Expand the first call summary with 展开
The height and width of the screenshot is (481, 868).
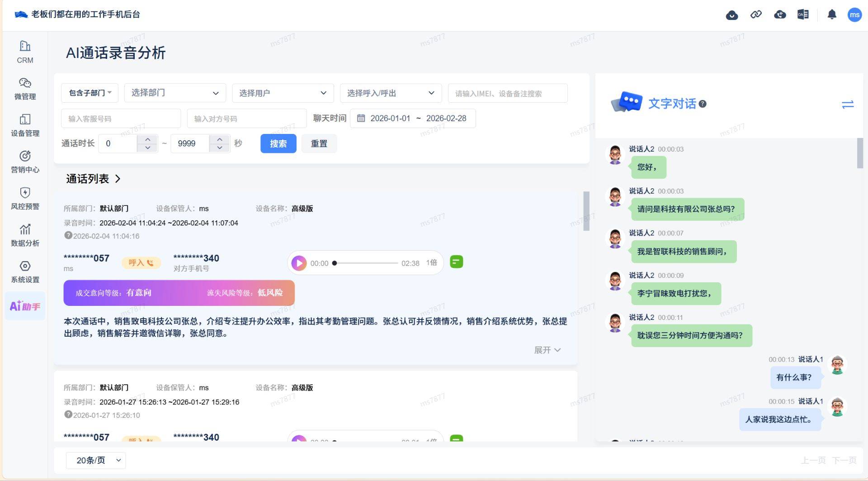point(547,350)
